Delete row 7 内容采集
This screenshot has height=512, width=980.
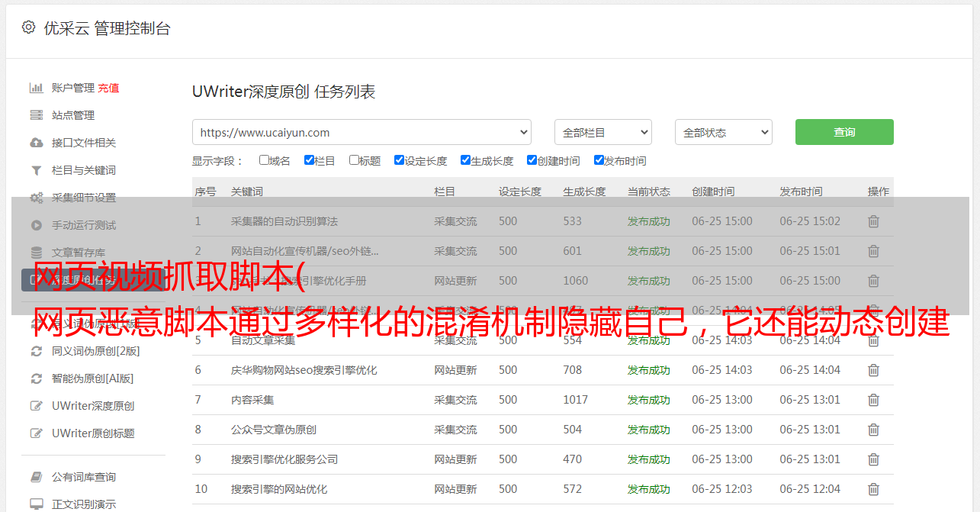coord(873,400)
